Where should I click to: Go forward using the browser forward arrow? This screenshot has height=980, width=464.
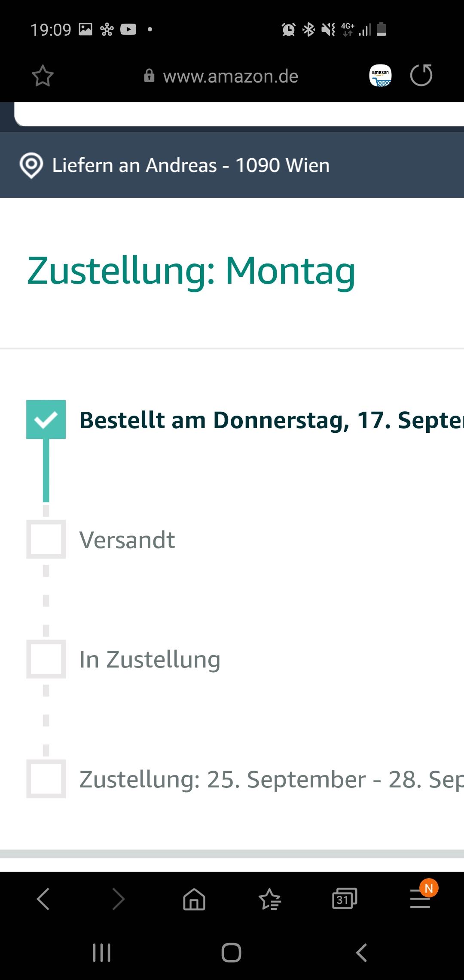(119, 899)
